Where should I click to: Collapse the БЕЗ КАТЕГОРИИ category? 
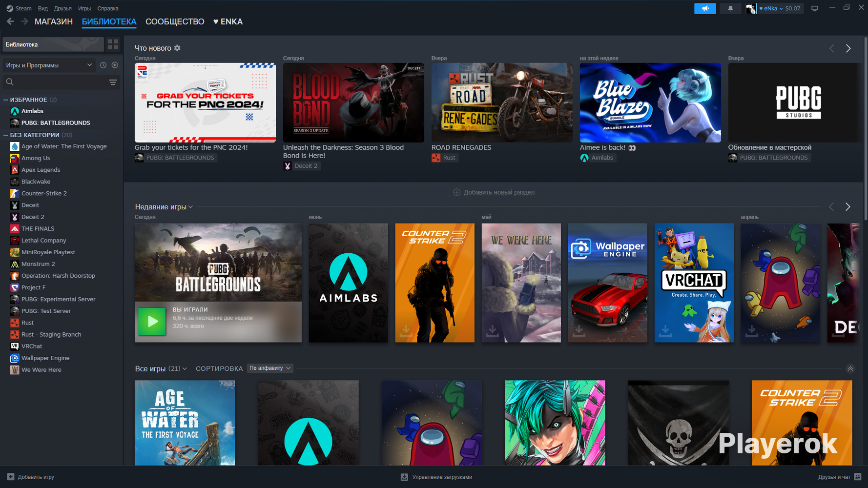click(6, 135)
